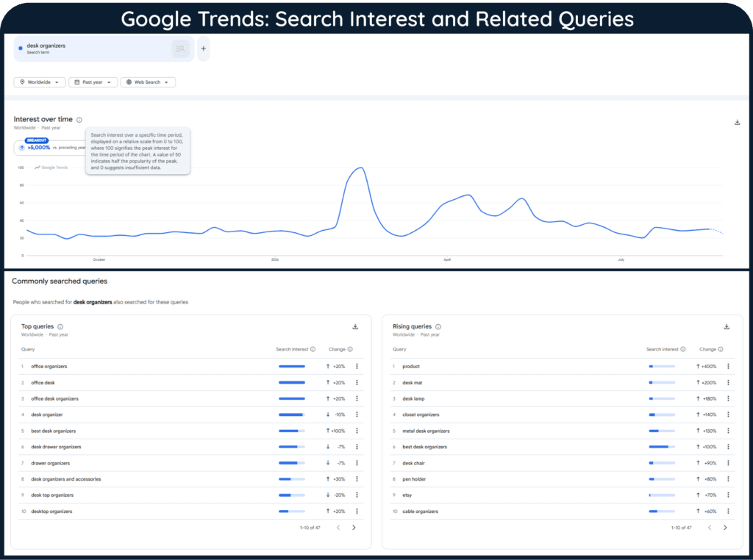Open the pen holder rising query

click(x=414, y=479)
